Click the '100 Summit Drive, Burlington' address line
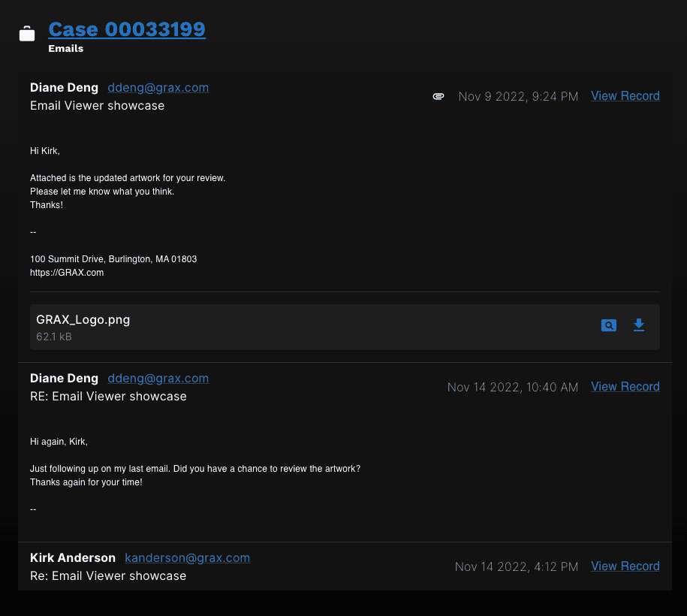The width and height of the screenshot is (687, 616). click(113, 259)
